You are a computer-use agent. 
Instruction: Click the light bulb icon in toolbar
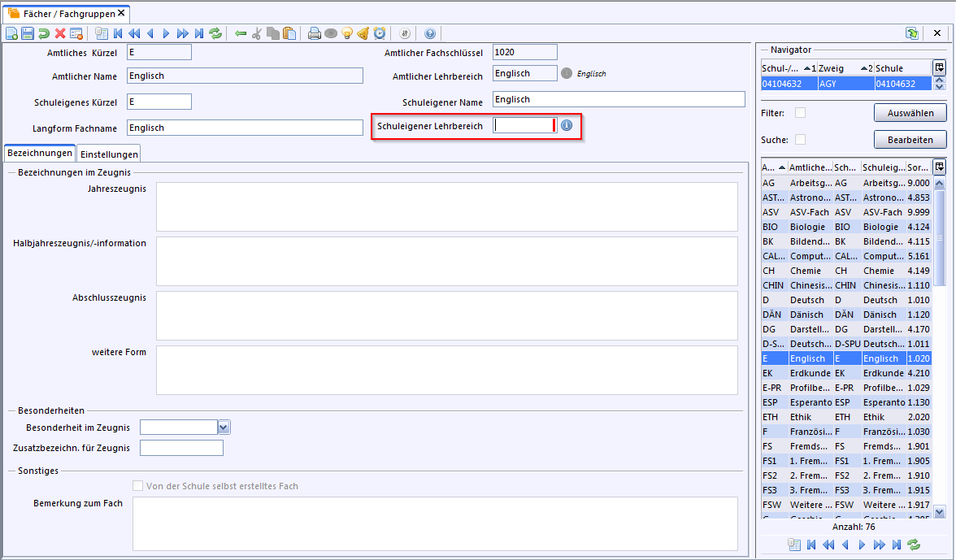(x=347, y=33)
